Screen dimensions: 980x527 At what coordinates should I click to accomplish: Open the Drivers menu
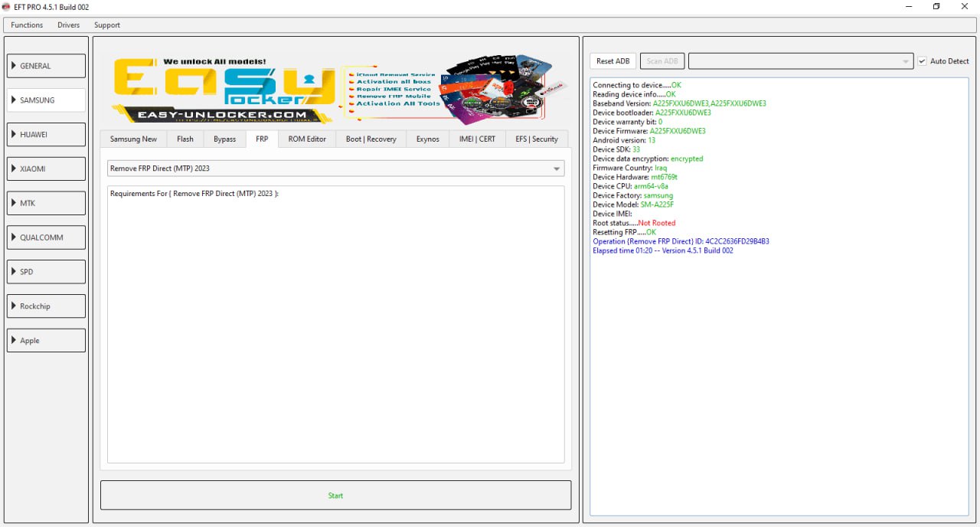pos(68,25)
